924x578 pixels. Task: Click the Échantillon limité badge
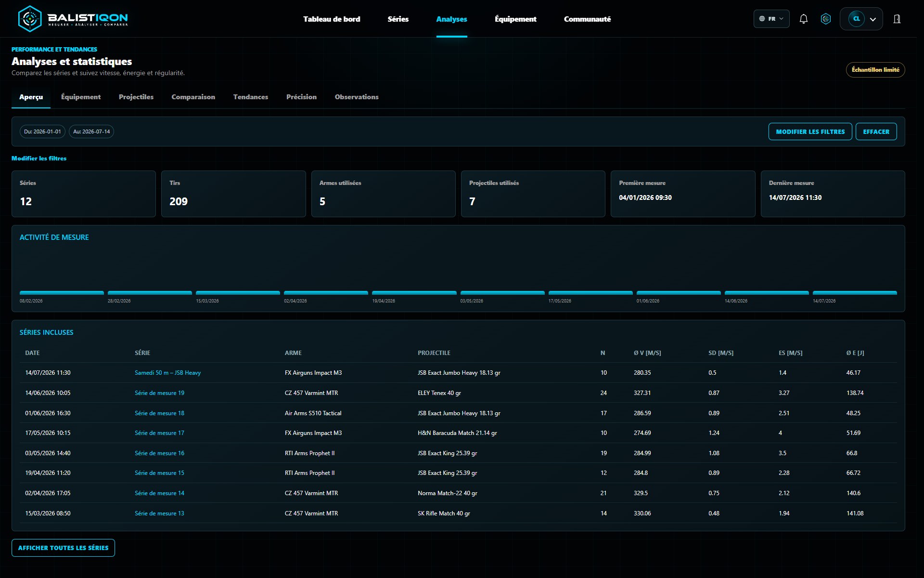tap(875, 70)
